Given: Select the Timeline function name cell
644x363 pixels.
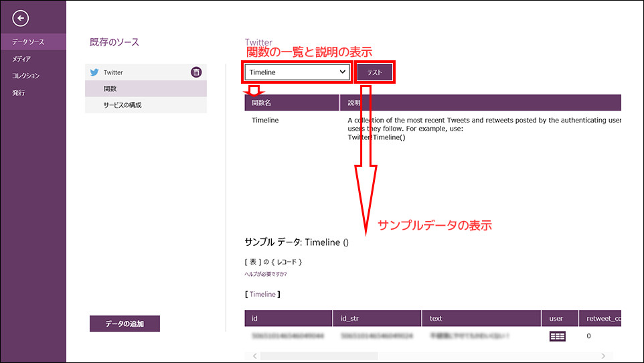Looking at the screenshot, I should 265,120.
